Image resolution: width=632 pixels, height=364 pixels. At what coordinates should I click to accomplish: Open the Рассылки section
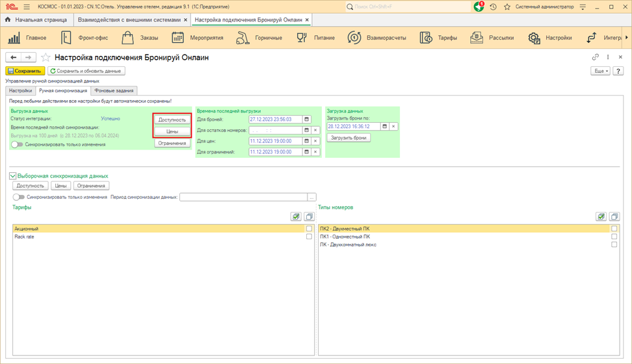[x=492, y=38]
